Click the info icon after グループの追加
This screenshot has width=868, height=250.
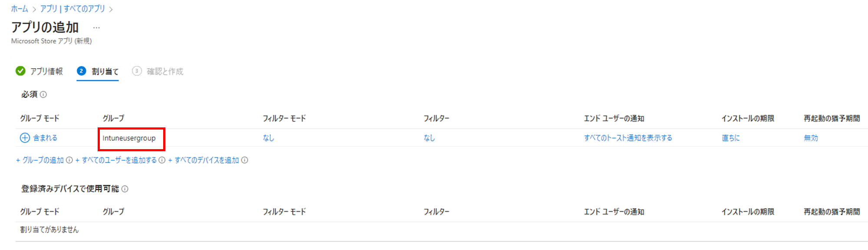[x=69, y=160]
